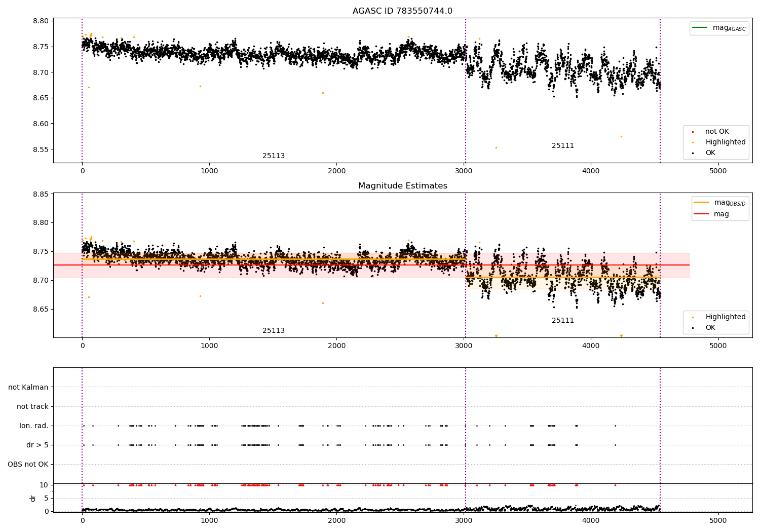The height and width of the screenshot is (532, 760).
Task: Click the 25113 label in Magnitude Estimates plot
Action: 274,331
